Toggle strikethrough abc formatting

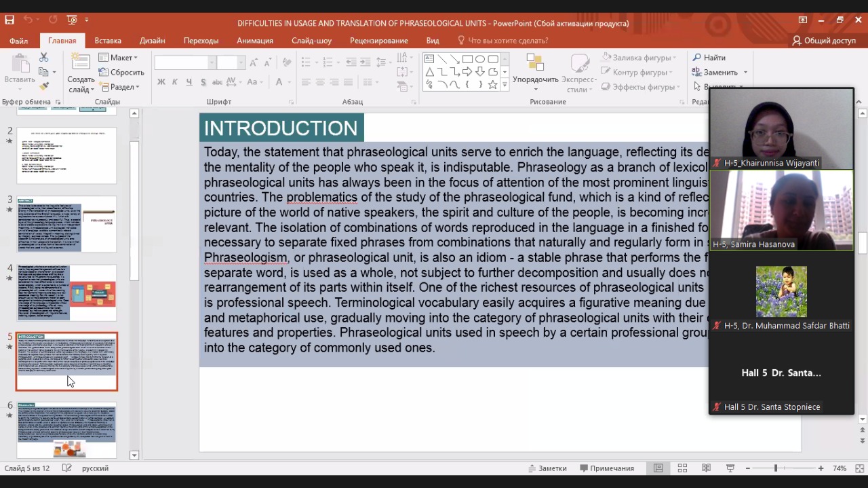pos(218,82)
